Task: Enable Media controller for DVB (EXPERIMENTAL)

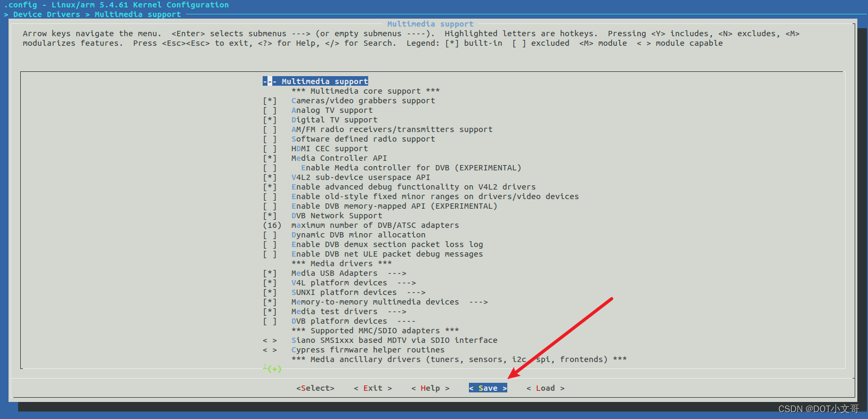Action: pos(270,168)
